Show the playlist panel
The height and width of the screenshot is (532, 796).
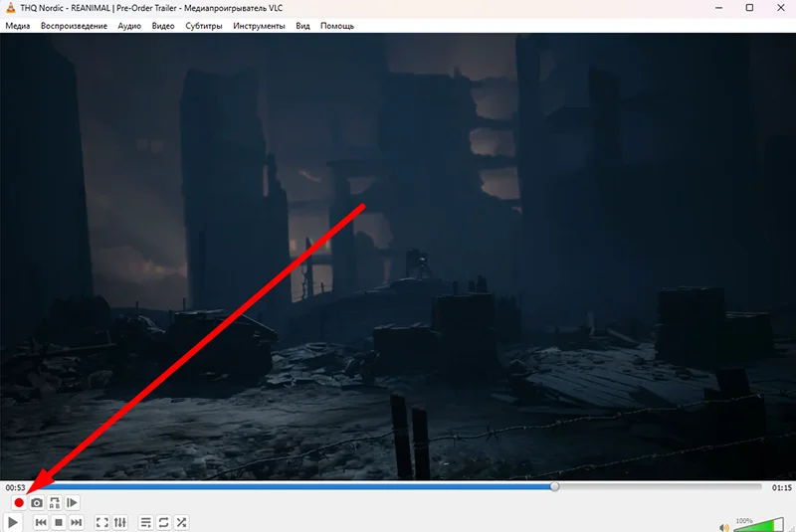pyautogui.click(x=145, y=522)
